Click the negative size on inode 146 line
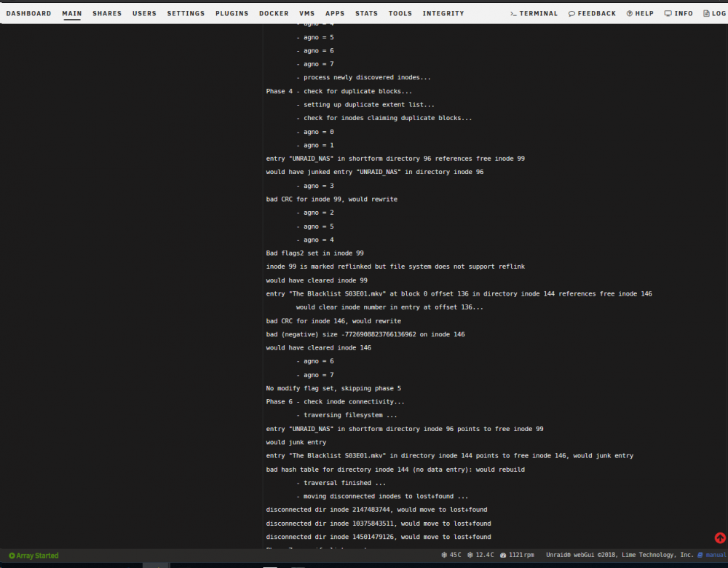Image resolution: width=728 pixels, height=568 pixels. tap(365, 334)
